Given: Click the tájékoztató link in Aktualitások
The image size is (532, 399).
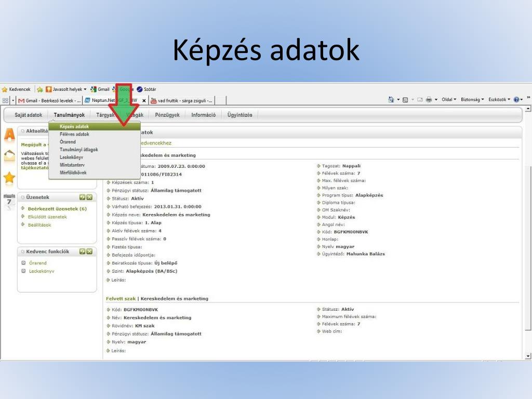Looking at the screenshot, I should [x=34, y=168].
